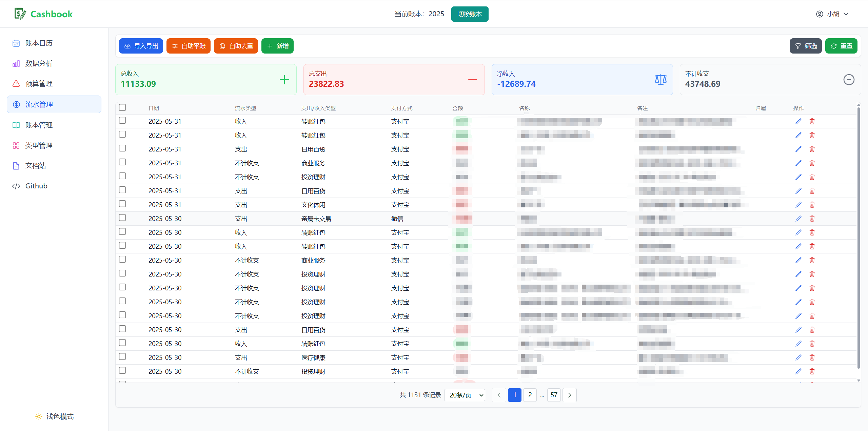Select 流水管理 in sidebar
Viewport: 868px width, 431px height.
click(54, 104)
